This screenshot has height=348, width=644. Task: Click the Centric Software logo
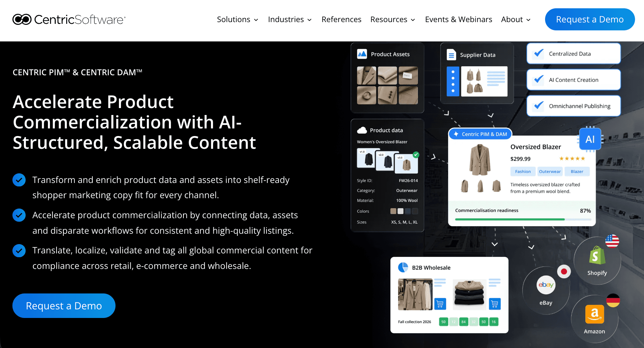click(69, 19)
